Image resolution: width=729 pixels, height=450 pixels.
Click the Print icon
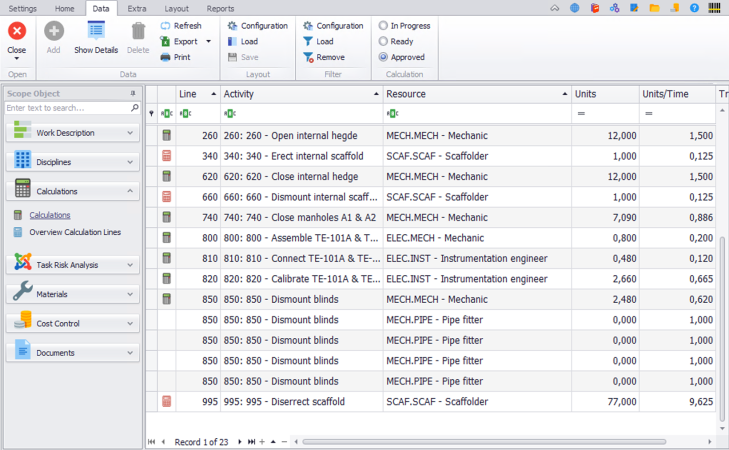(166, 57)
